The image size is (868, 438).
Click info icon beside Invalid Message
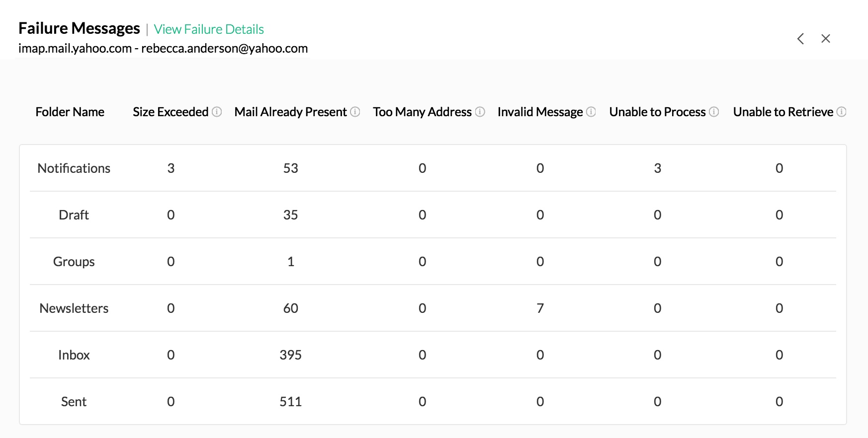[591, 112]
